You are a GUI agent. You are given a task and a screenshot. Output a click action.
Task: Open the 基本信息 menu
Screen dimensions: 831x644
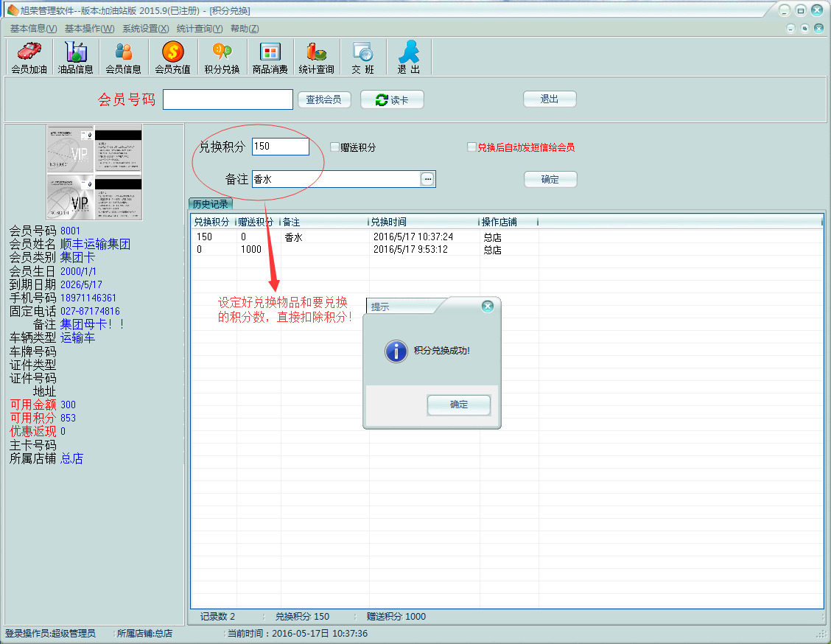[33, 29]
